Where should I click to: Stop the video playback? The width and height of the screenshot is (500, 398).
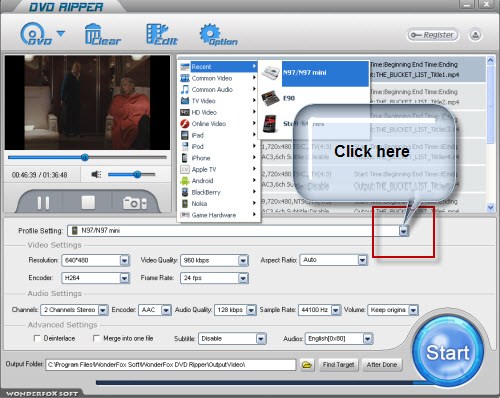(88, 202)
